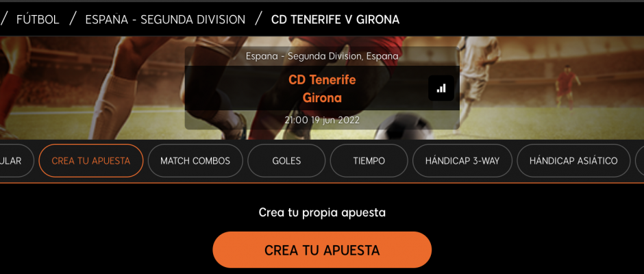Click the CD TENERIFE V GIRONA breadcrumb
The image size is (644, 274).
[335, 19]
